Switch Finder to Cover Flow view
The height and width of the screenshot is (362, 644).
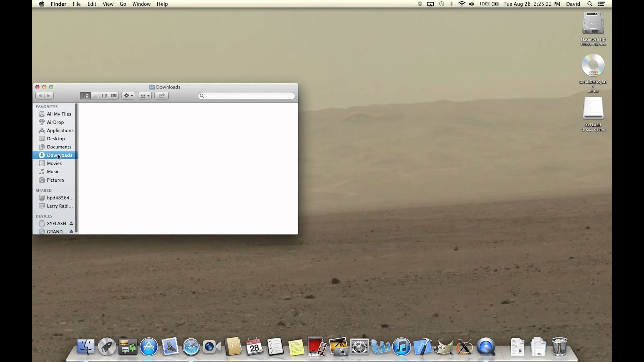coord(113,95)
